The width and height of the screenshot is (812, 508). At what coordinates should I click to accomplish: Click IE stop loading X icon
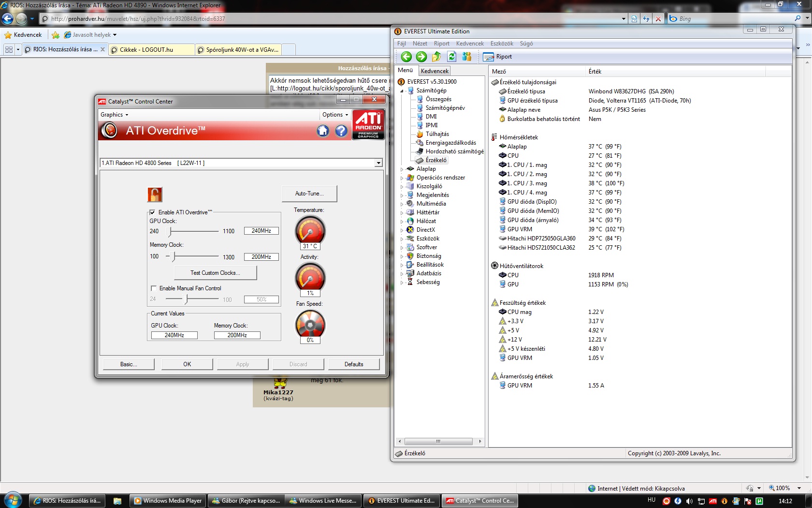pos(658,19)
